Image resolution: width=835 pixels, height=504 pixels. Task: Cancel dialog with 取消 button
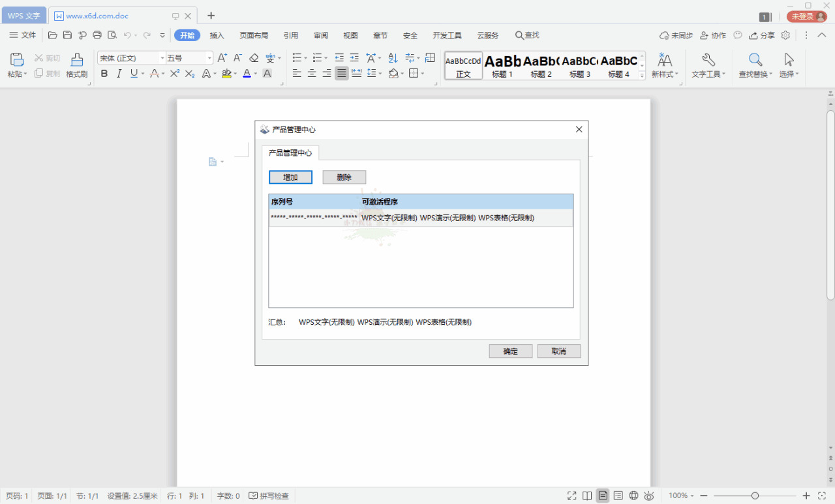click(x=559, y=351)
